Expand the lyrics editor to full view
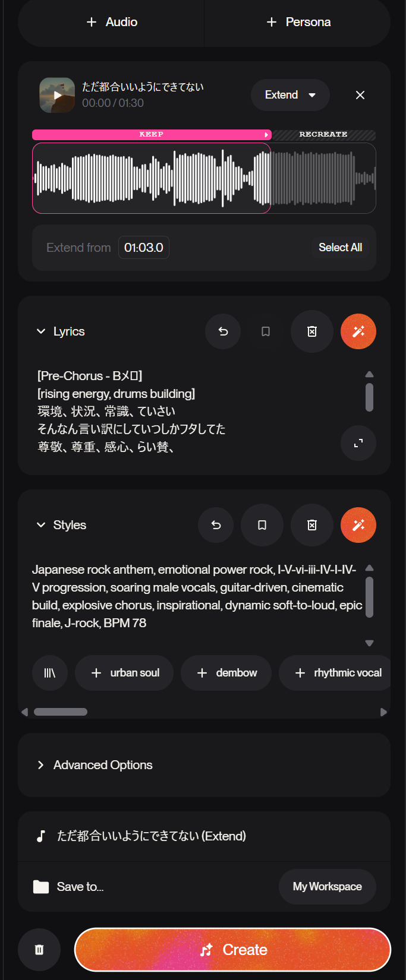 pos(358,443)
